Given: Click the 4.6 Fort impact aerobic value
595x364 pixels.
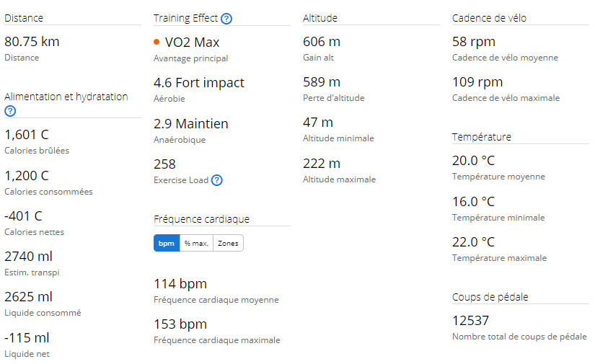Looking at the screenshot, I should click(199, 82).
